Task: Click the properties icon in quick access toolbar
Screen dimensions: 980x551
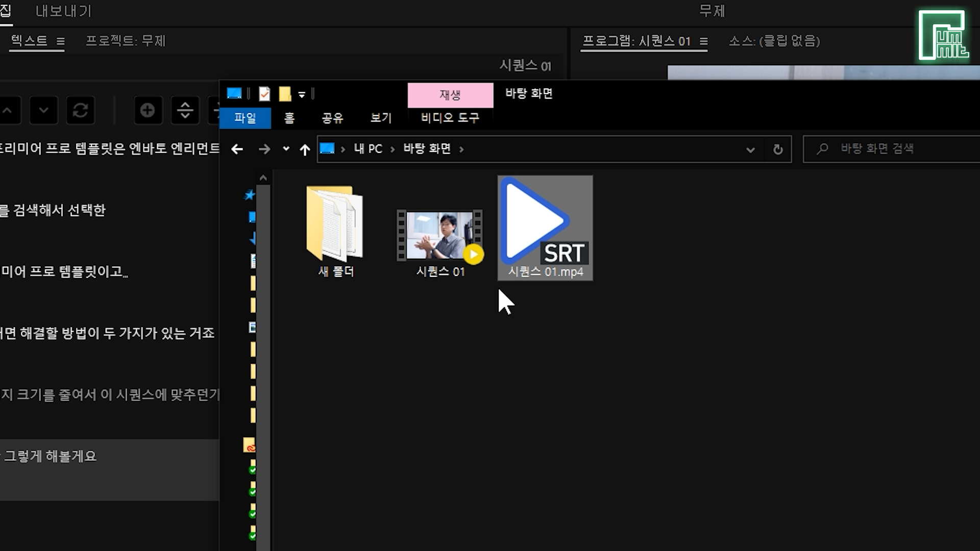Action: 264,94
